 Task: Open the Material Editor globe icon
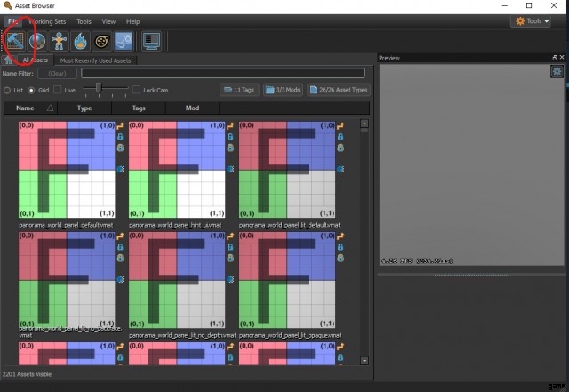(x=37, y=40)
